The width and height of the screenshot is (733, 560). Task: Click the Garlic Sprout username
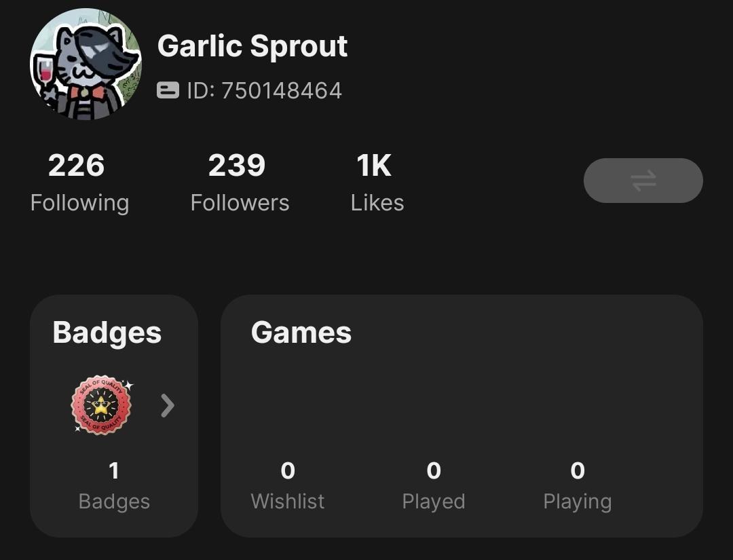pos(252,46)
